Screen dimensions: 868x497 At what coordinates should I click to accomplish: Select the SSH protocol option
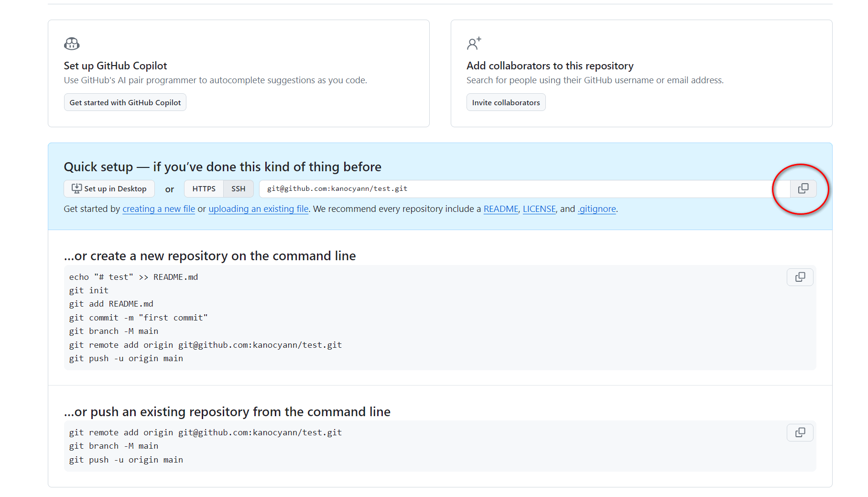click(x=238, y=188)
